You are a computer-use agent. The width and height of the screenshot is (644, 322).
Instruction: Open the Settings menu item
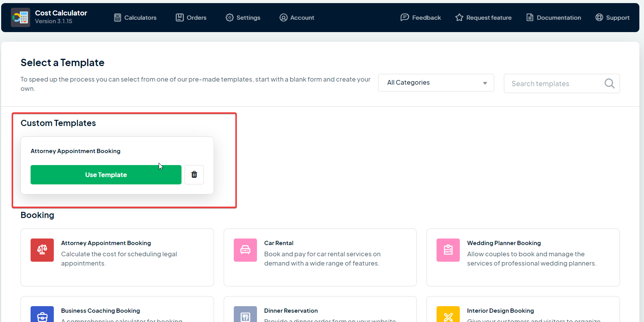point(243,18)
